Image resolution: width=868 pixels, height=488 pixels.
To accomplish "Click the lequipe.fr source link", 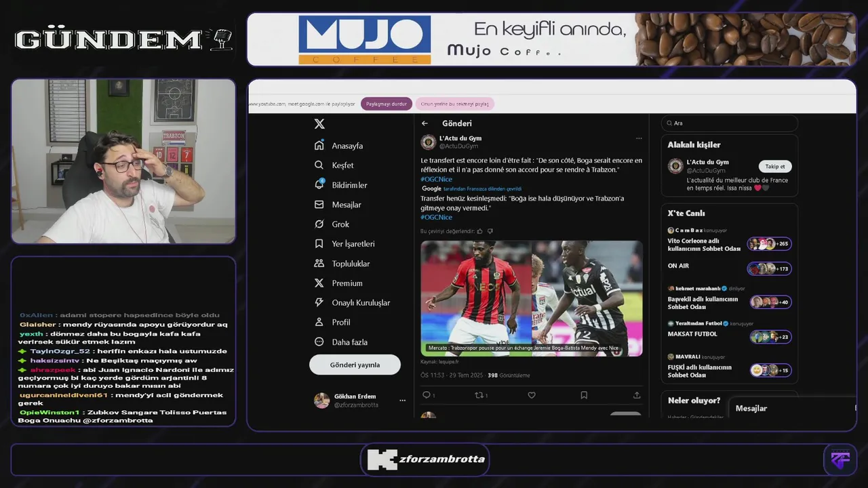I will pos(449,362).
